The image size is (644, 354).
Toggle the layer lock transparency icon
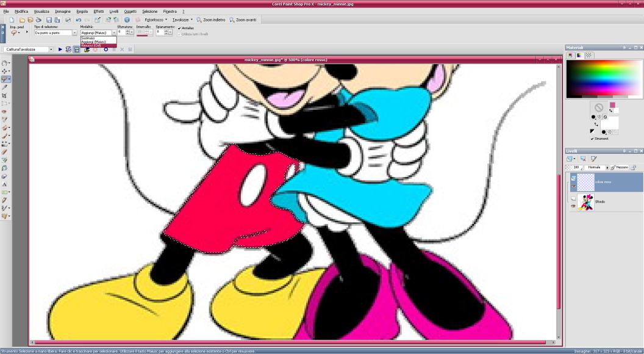click(x=633, y=167)
